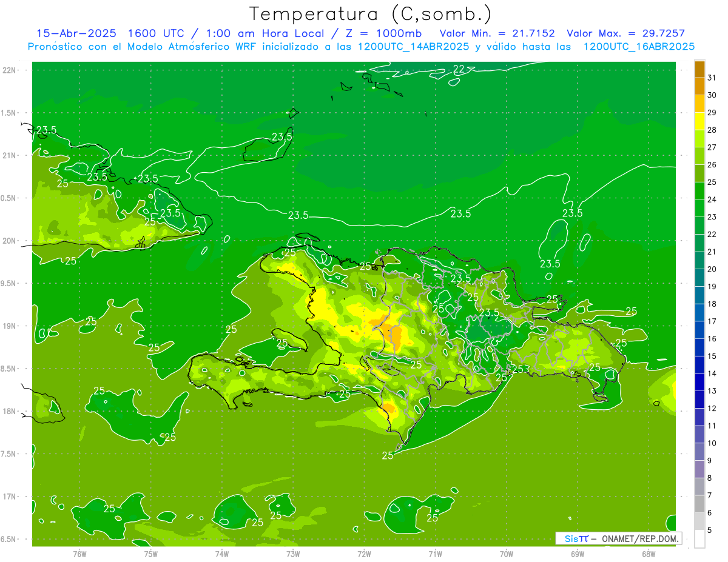728x562 pixels.
Task: Click the yellow swatch between legend values 28 and 29
Action: [699, 121]
